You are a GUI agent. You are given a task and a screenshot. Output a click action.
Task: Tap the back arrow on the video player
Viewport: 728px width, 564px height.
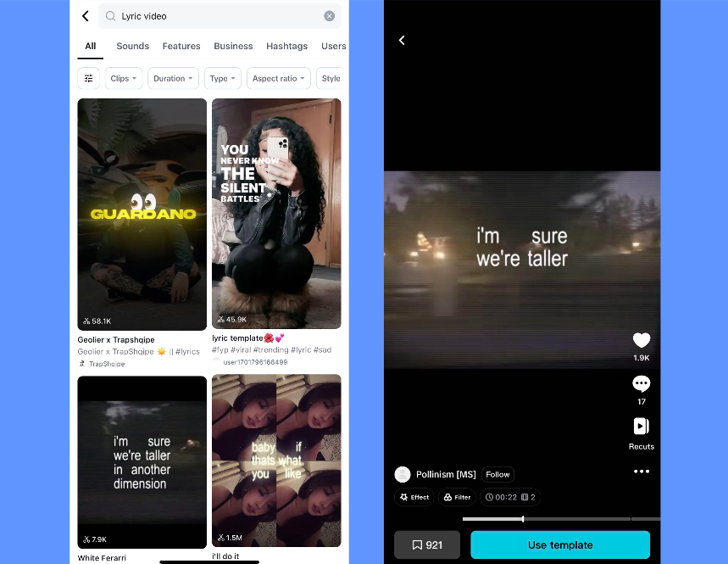tap(402, 40)
